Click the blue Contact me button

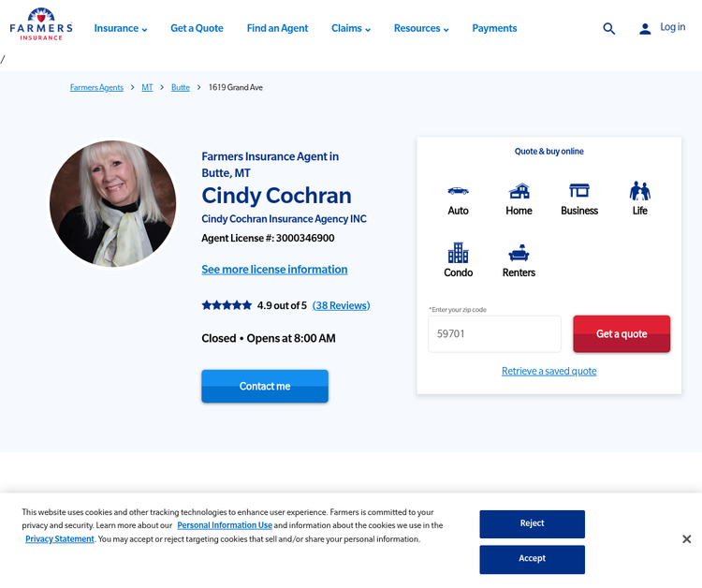pos(265,386)
